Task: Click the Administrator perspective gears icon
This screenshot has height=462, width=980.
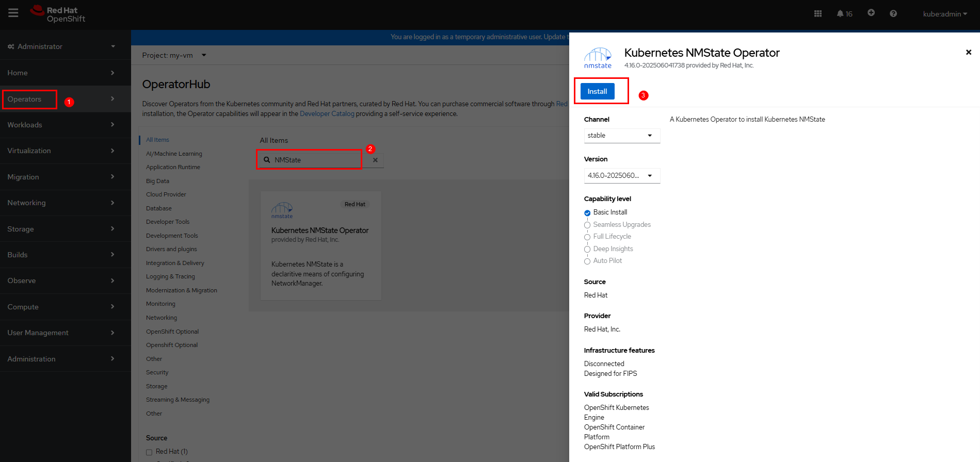Action: coord(11,46)
